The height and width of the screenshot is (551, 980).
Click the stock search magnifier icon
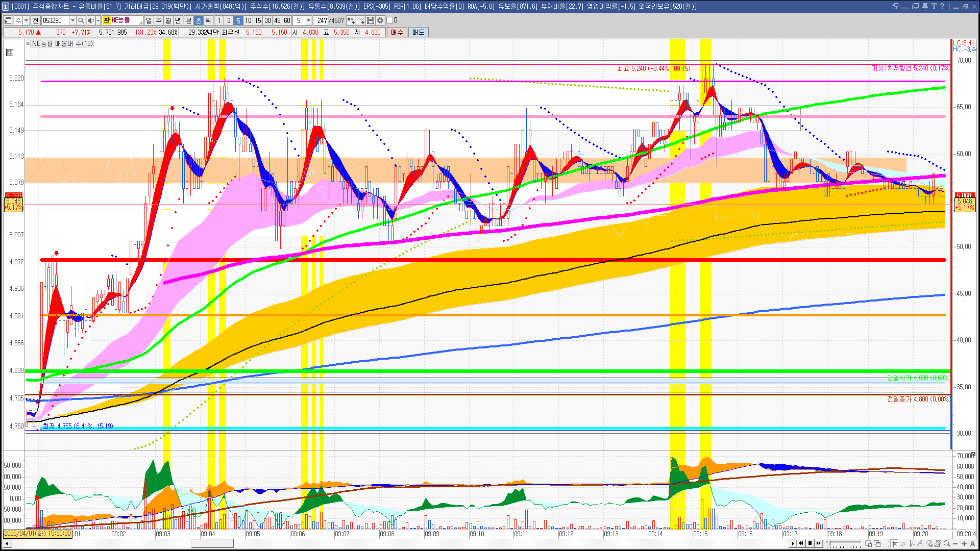81,20
